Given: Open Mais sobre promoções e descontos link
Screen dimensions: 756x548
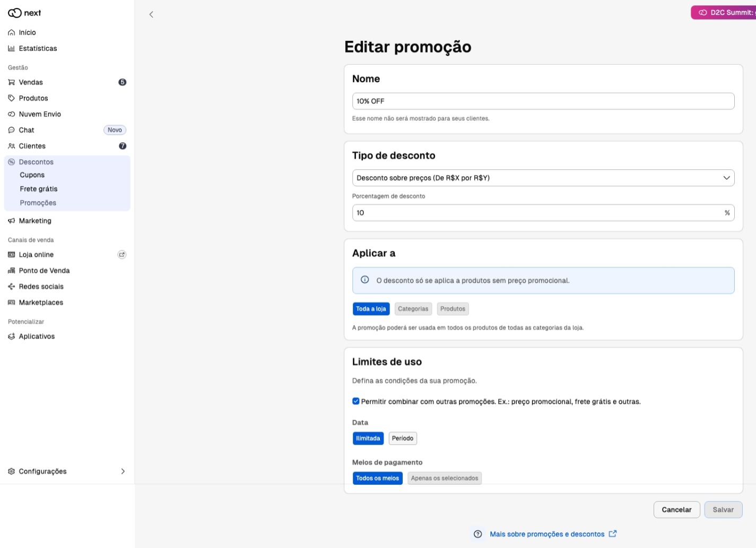Looking at the screenshot, I should coord(547,534).
